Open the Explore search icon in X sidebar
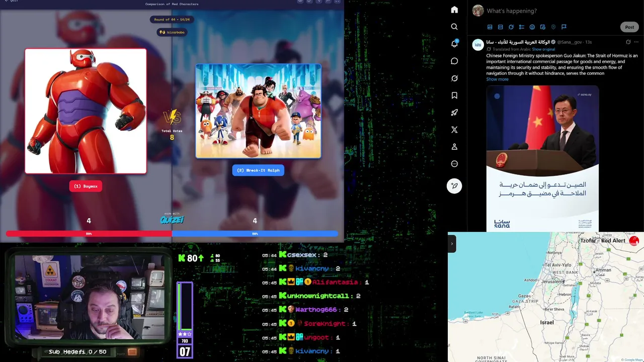 pyautogui.click(x=454, y=27)
